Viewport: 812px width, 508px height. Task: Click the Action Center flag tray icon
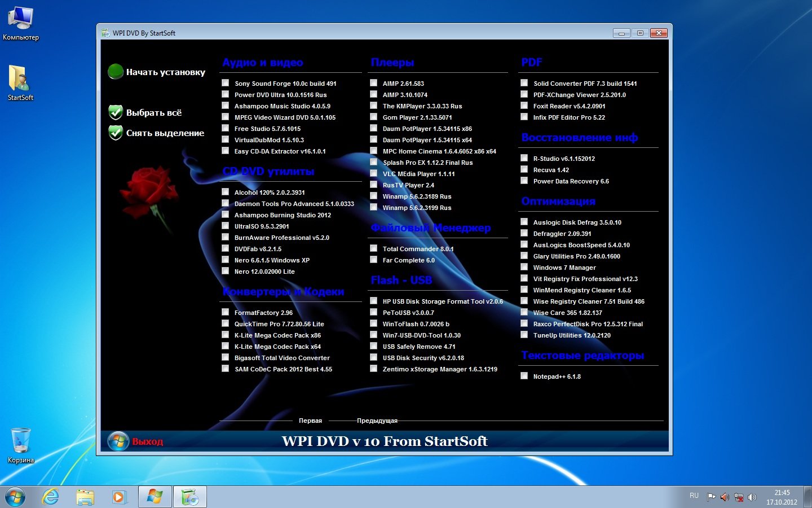711,497
